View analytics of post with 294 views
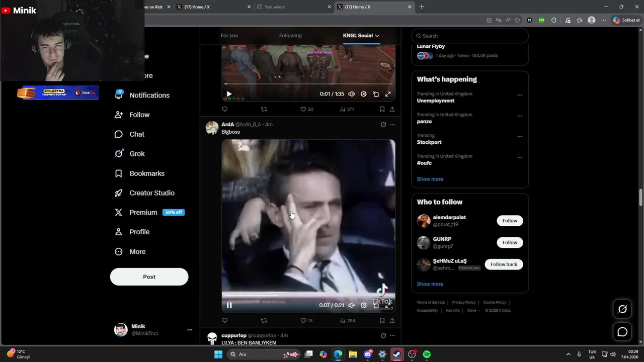 [x=347, y=320]
